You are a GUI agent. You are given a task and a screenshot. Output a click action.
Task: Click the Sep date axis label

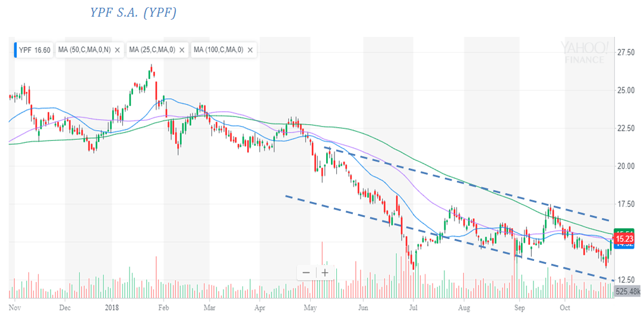[520, 307]
